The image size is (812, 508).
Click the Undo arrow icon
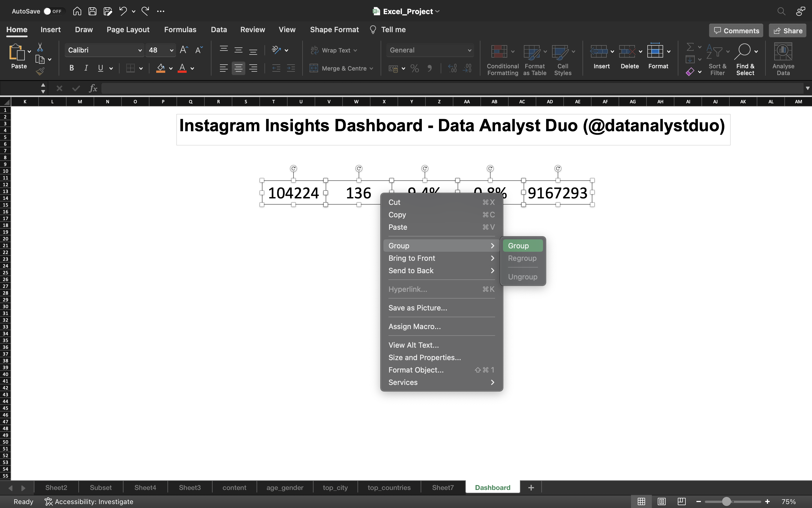click(123, 11)
